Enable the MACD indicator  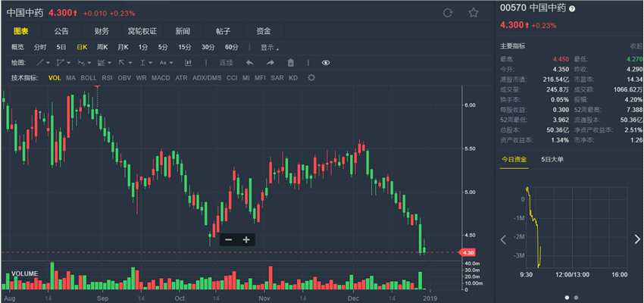(x=161, y=77)
